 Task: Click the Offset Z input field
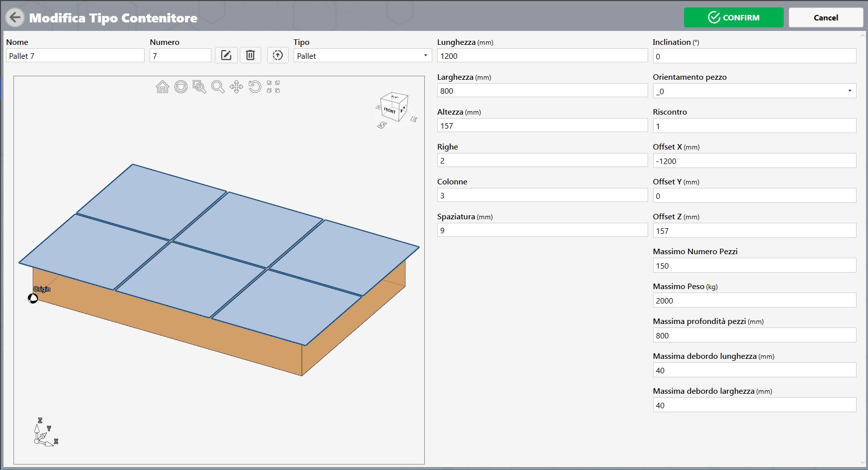[754, 230]
